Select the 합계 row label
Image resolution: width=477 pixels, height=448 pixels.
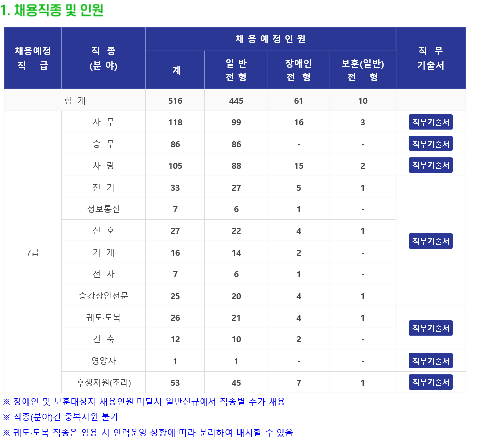tap(75, 100)
